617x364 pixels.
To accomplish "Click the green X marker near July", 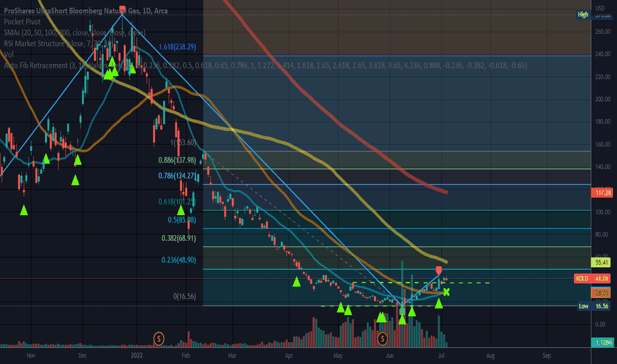I will (446, 292).
